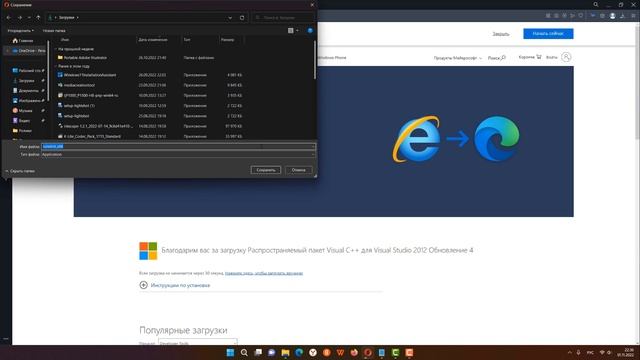Create a new folder with Новая папка
Screen dimensions: 640x360
(x=54, y=31)
